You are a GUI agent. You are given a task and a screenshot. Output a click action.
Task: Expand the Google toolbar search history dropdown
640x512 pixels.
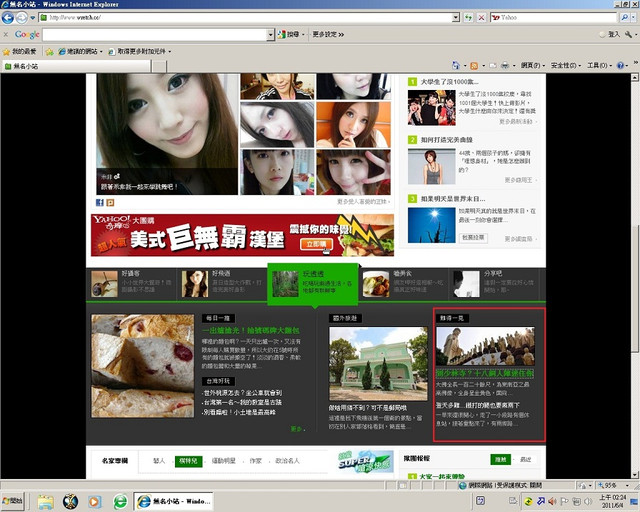coord(270,35)
